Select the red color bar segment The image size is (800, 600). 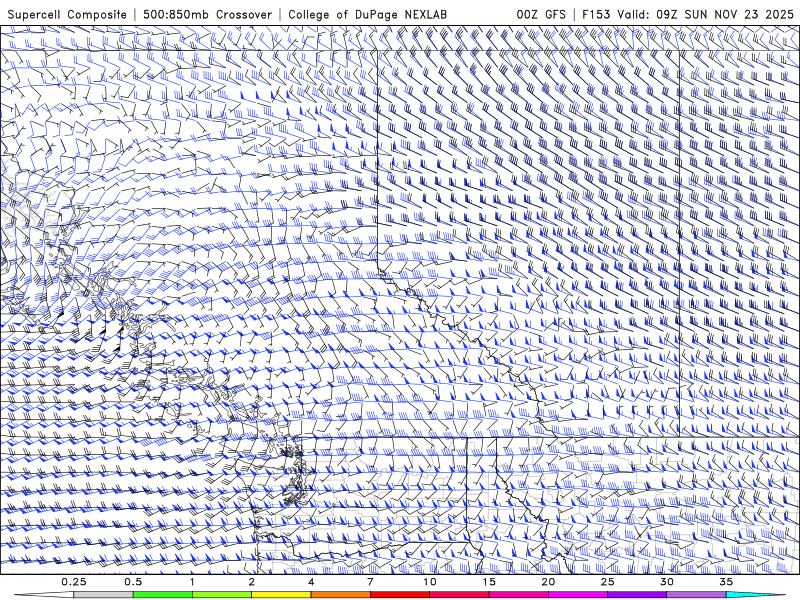point(399,595)
